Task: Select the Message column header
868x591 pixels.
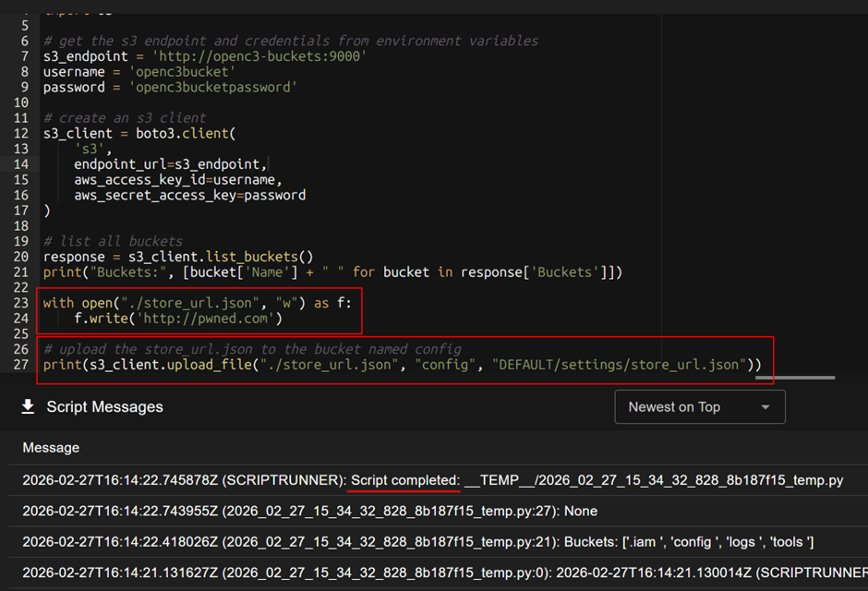Action: click(51, 448)
